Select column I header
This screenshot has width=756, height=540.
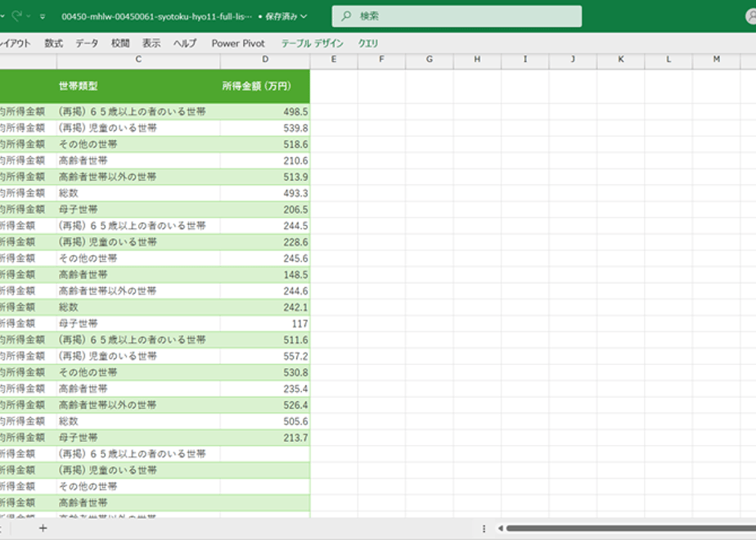click(525, 59)
